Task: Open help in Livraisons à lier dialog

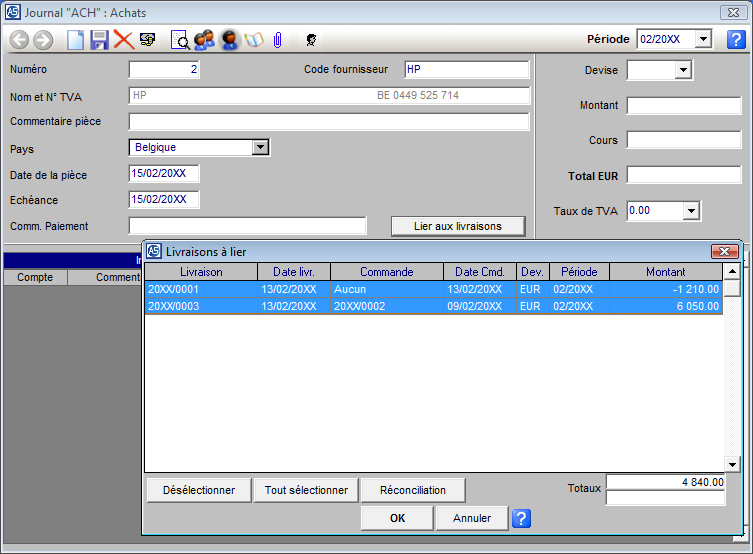Action: tap(520, 518)
